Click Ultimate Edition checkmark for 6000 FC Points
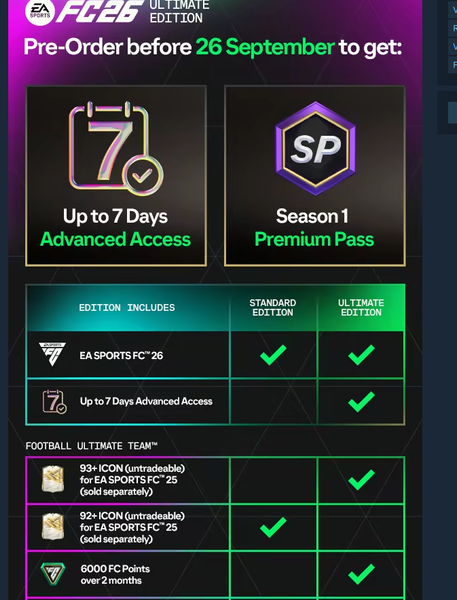The image size is (457, 600). pyautogui.click(x=361, y=574)
